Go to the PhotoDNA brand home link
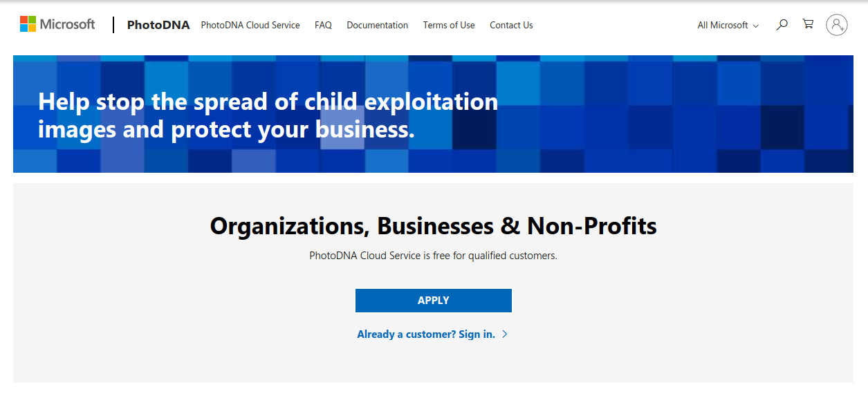Image resolution: width=868 pixels, height=407 pixels. [x=158, y=25]
